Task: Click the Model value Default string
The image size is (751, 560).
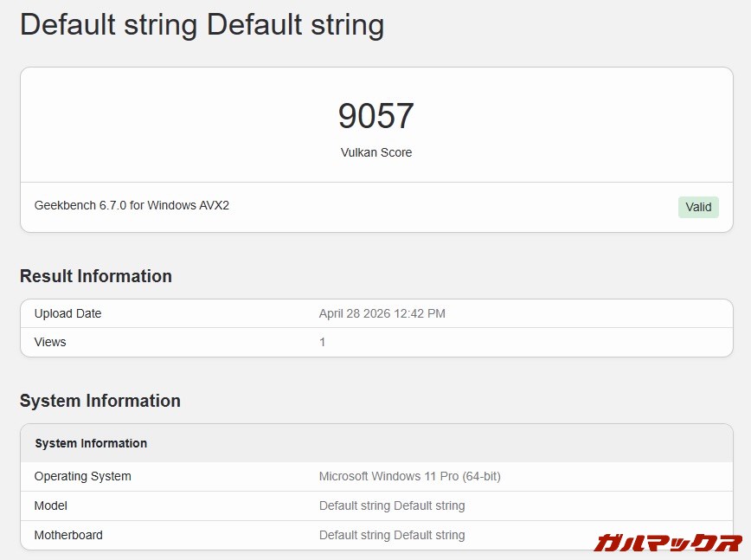Action: point(392,505)
